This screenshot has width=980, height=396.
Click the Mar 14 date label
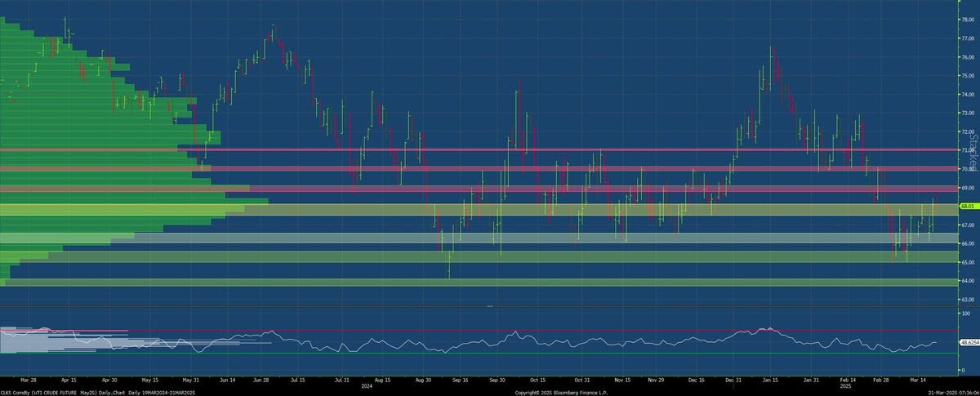tap(918, 380)
